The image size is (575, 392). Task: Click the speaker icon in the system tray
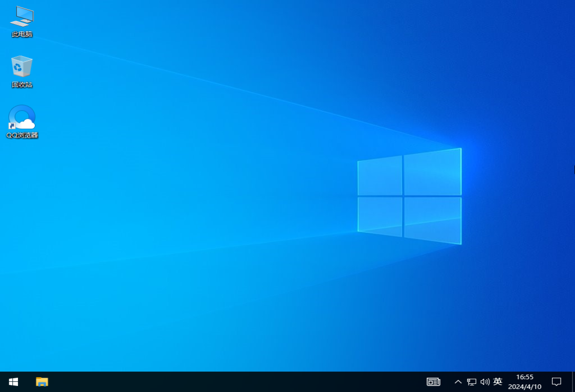[484, 382]
